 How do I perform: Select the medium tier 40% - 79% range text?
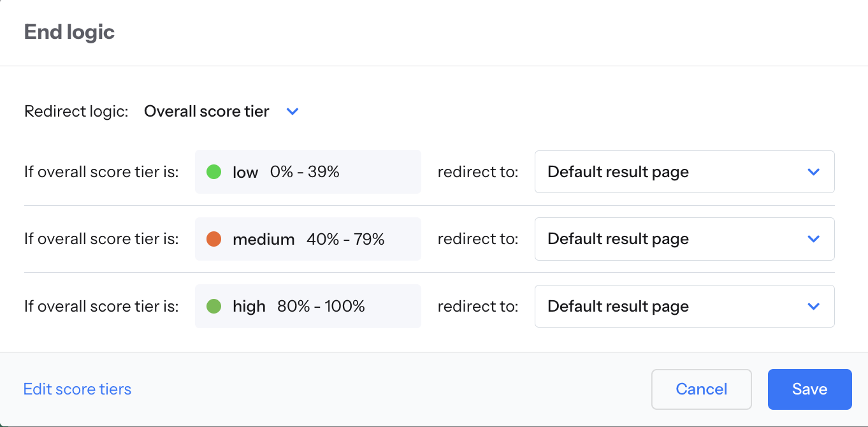(x=345, y=239)
